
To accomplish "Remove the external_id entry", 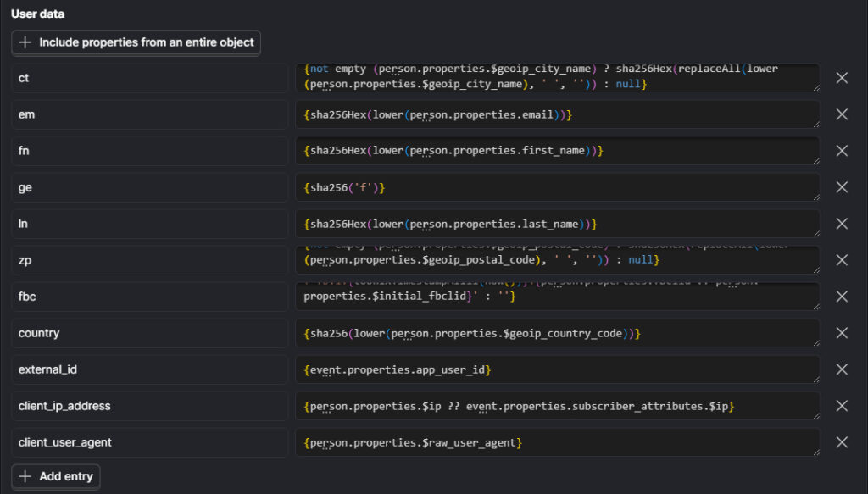I will [842, 369].
